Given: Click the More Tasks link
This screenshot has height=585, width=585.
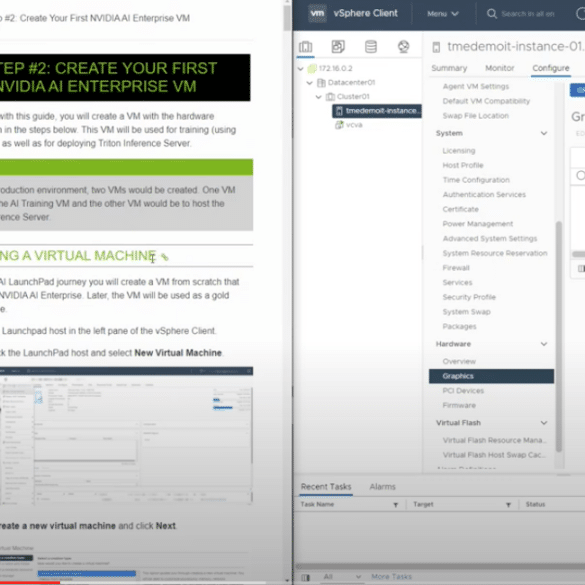Looking at the screenshot, I should (x=391, y=577).
